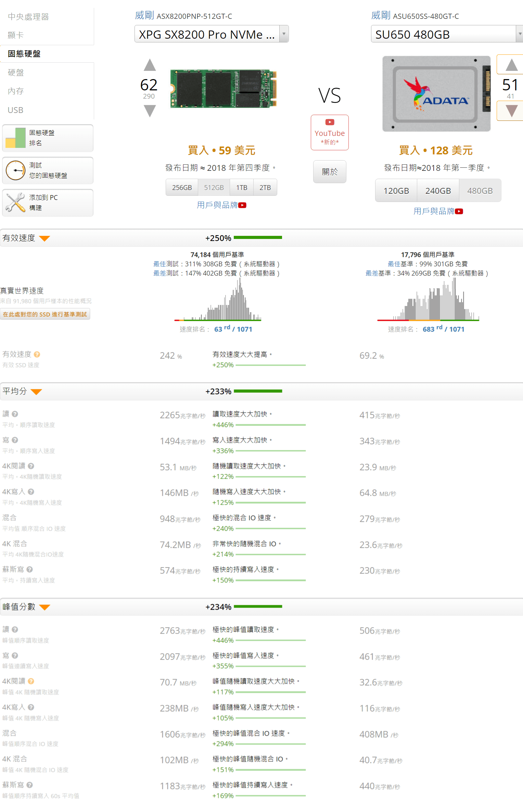
Task: Open the 威剛 brand link for ASX8200PNP
Action: [x=144, y=15]
